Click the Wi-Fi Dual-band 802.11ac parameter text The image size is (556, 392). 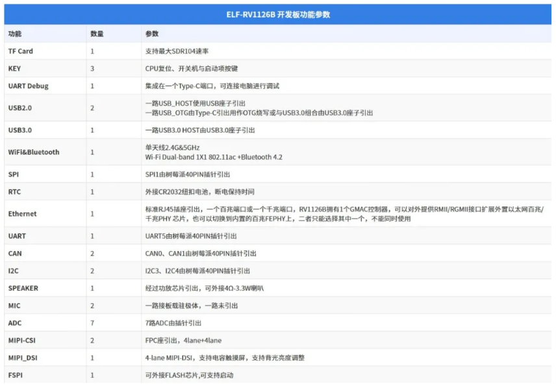pos(214,157)
